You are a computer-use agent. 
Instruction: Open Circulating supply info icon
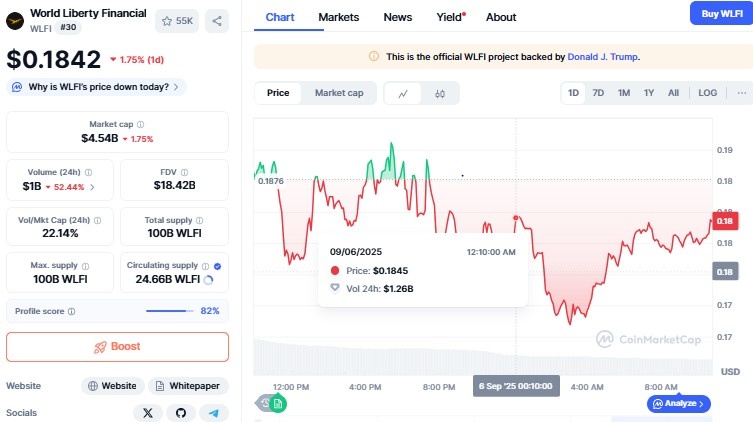[x=206, y=266]
